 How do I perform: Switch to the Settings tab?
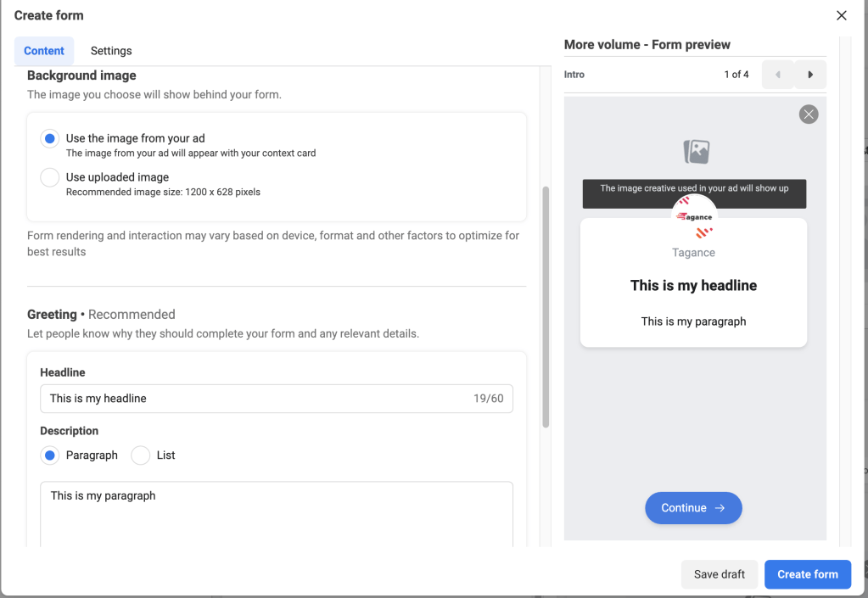tap(111, 51)
